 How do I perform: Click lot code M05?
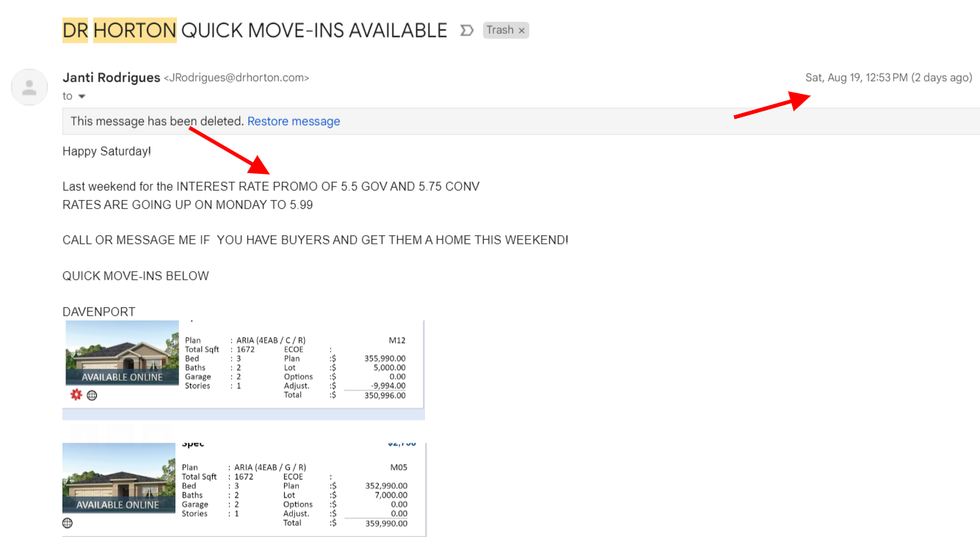tap(399, 467)
